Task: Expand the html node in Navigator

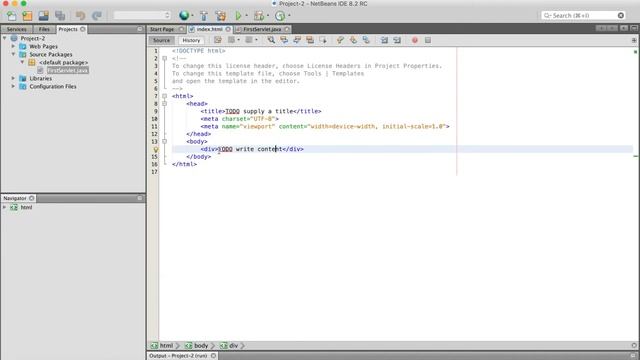Action: click(4, 207)
